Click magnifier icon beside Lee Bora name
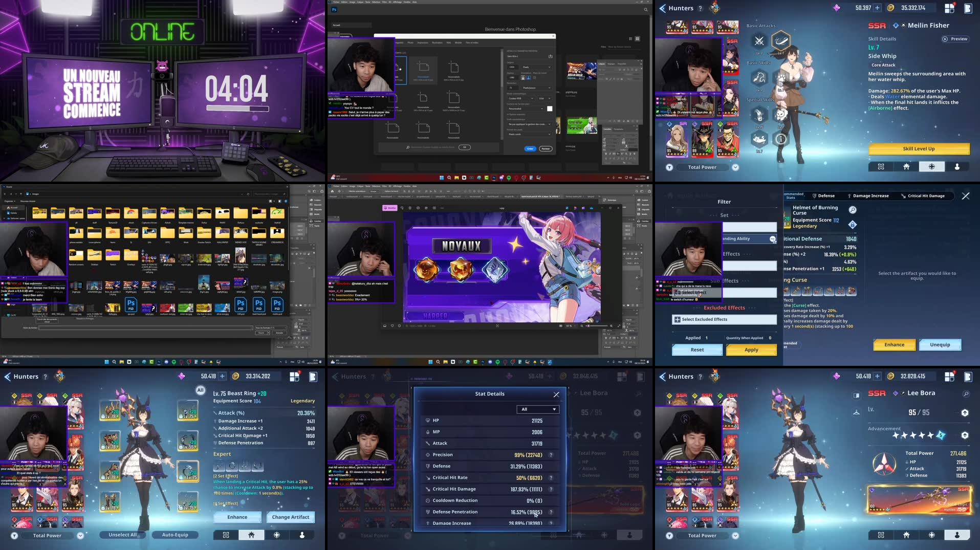 [966, 394]
